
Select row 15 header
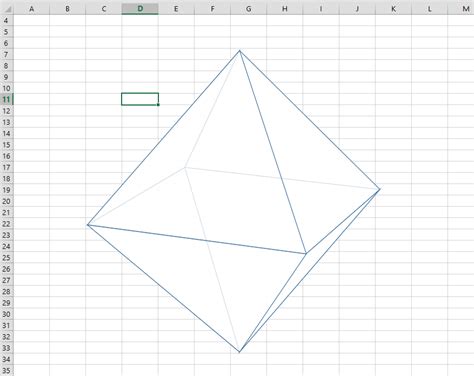7,145
